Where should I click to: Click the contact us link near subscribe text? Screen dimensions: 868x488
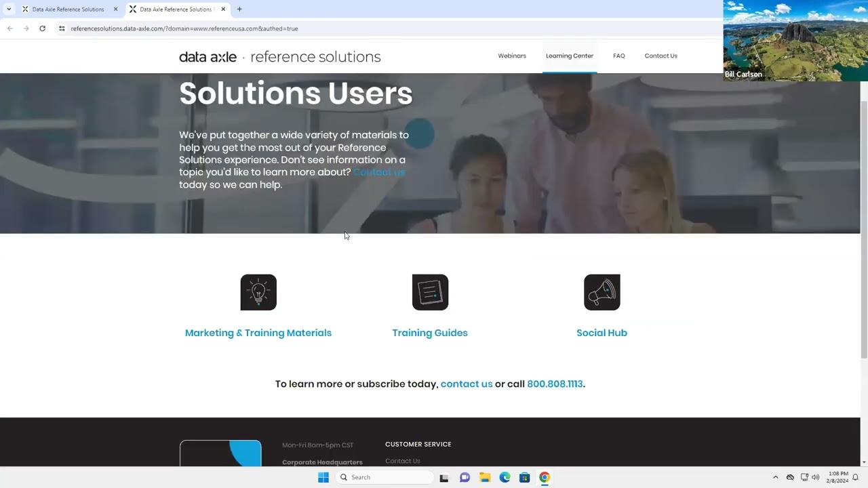pos(467,384)
